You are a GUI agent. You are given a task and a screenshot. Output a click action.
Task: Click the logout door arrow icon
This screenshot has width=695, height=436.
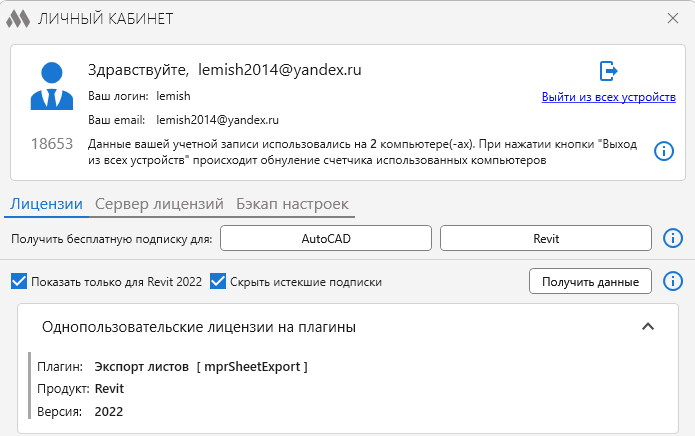tap(608, 71)
